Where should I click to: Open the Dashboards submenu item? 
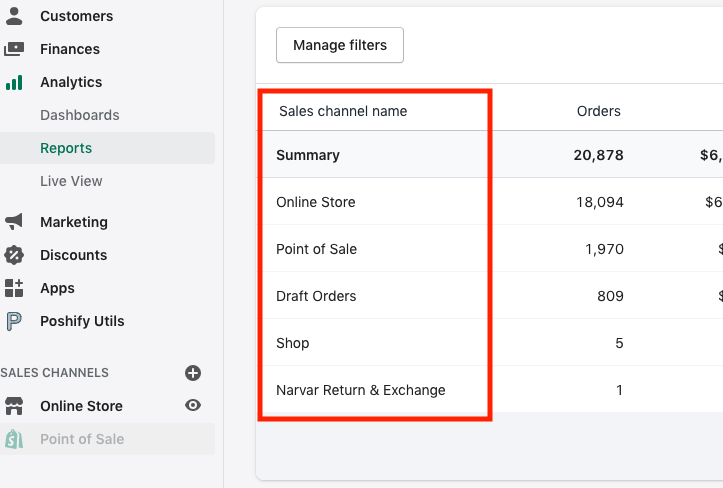(x=80, y=115)
